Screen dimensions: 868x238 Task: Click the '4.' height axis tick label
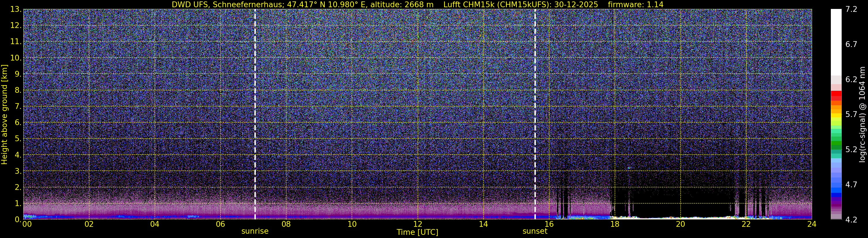(x=18, y=155)
